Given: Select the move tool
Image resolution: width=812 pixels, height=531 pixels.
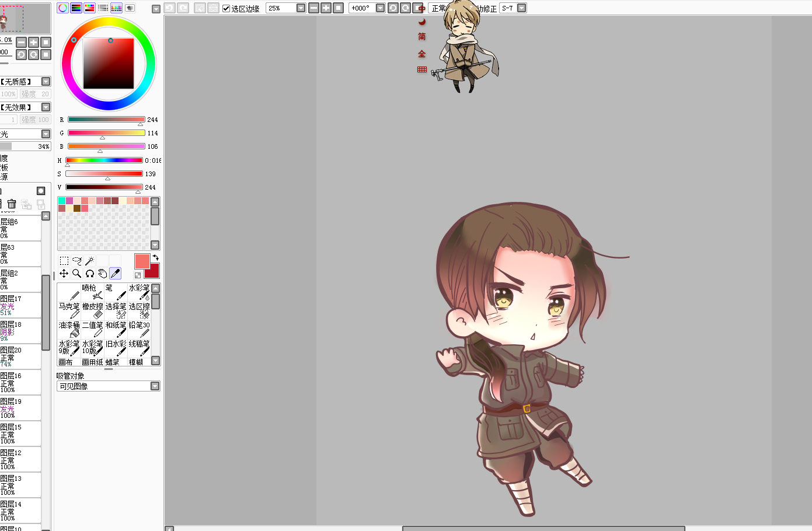Looking at the screenshot, I should click(64, 273).
